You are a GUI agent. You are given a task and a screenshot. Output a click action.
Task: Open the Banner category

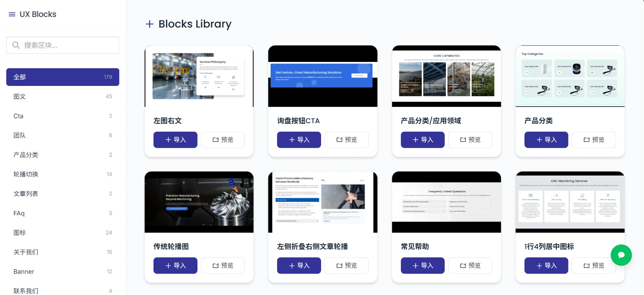63,272
